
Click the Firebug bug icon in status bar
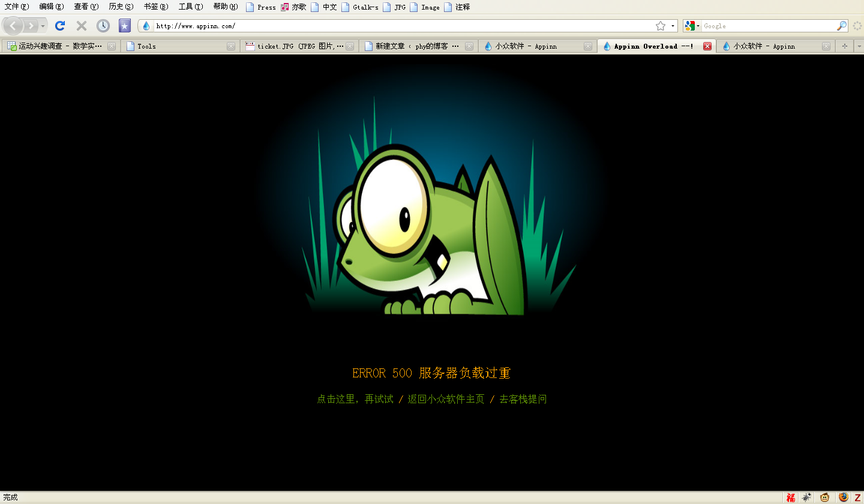807,497
